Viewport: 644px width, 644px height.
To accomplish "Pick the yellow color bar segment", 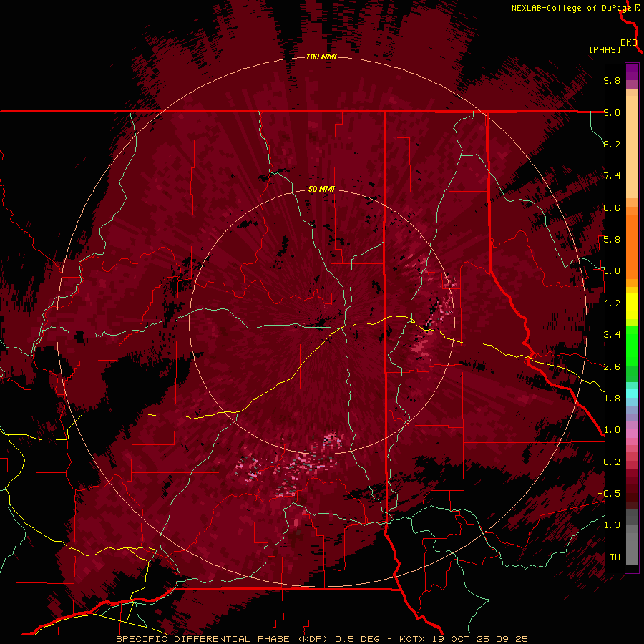I will [632, 306].
